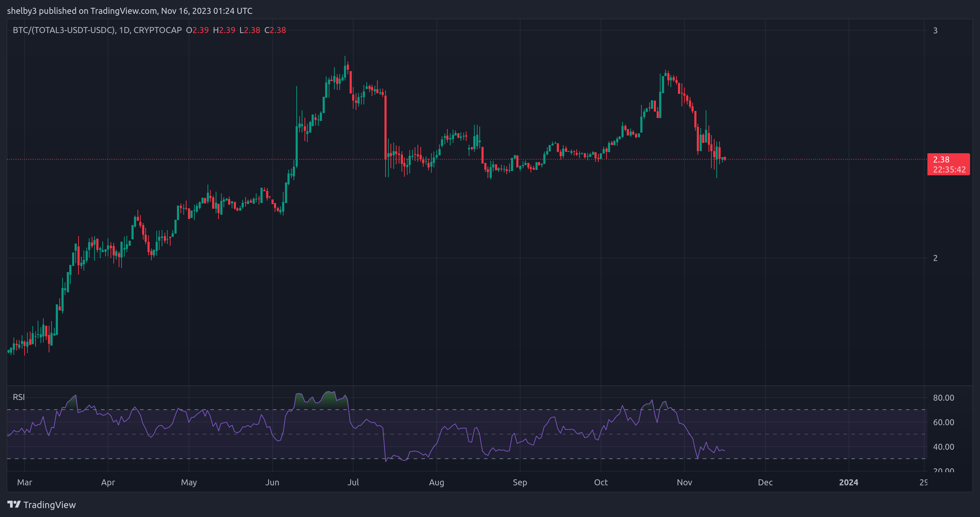This screenshot has height=517, width=980.
Task: Click the TradingView text link at bottom
Action: (x=49, y=505)
